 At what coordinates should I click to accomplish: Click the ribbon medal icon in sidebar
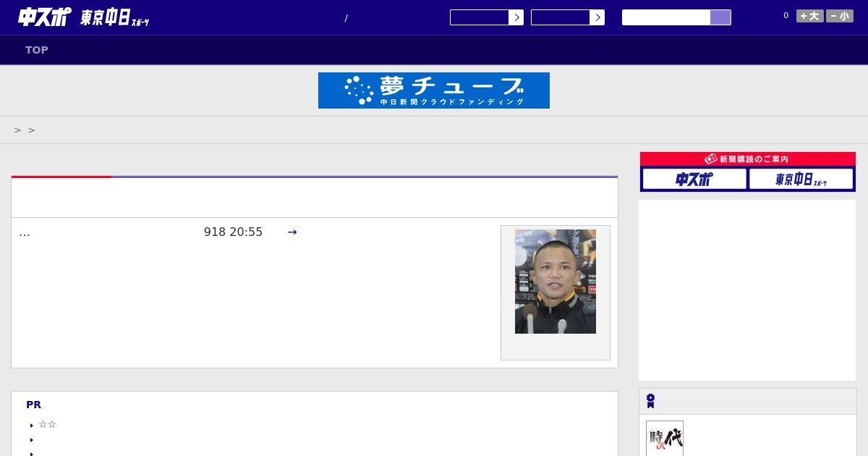651,401
